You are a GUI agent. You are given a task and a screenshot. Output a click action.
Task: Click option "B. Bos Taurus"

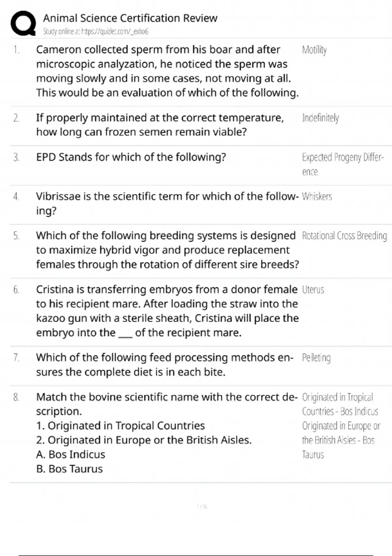pyautogui.click(x=69, y=469)
